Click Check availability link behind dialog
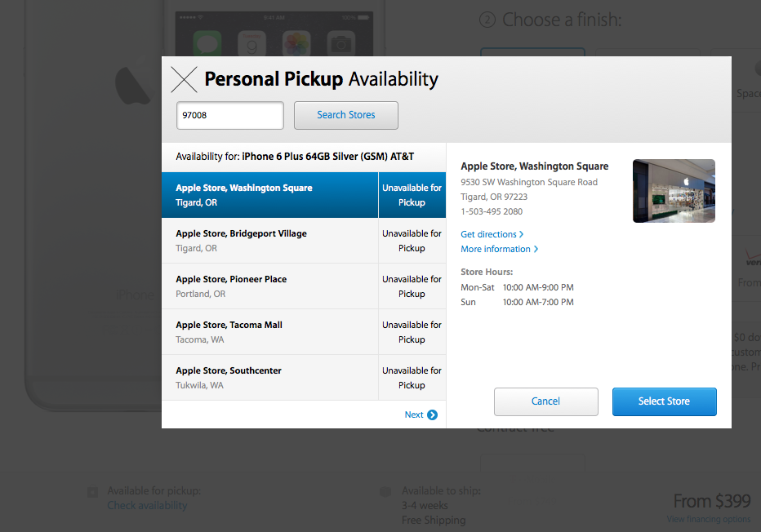This screenshot has height=532, width=761. click(147, 505)
